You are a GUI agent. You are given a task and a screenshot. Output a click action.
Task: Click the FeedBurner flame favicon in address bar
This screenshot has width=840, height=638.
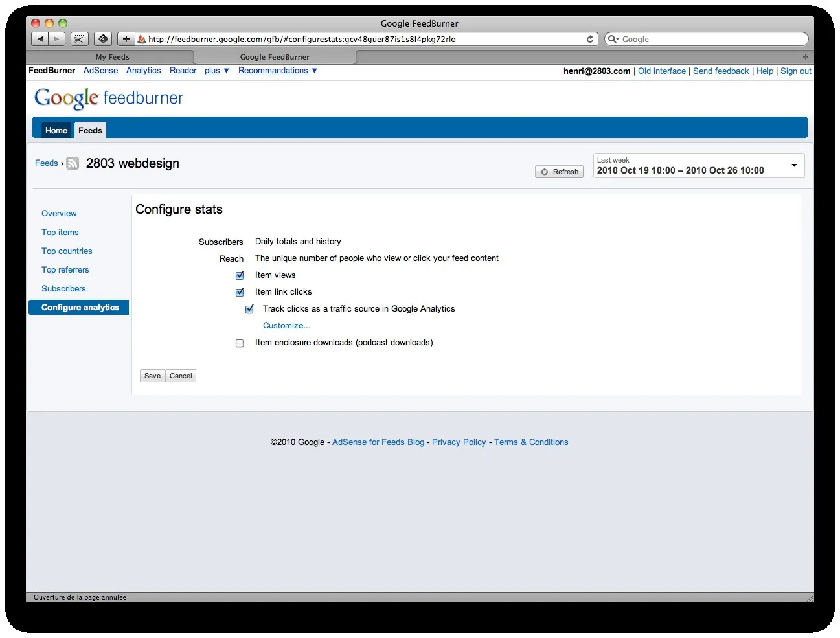(x=142, y=39)
